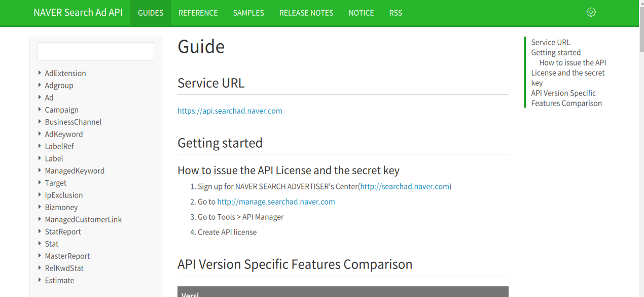
Task: Open the NOTICE tab
Action: (x=362, y=13)
